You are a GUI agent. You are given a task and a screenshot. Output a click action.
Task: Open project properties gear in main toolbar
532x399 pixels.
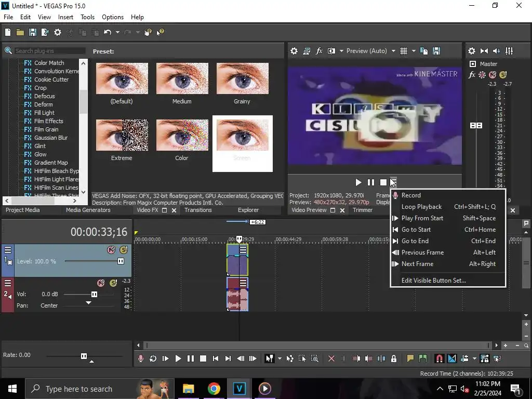pyautogui.click(x=58, y=32)
